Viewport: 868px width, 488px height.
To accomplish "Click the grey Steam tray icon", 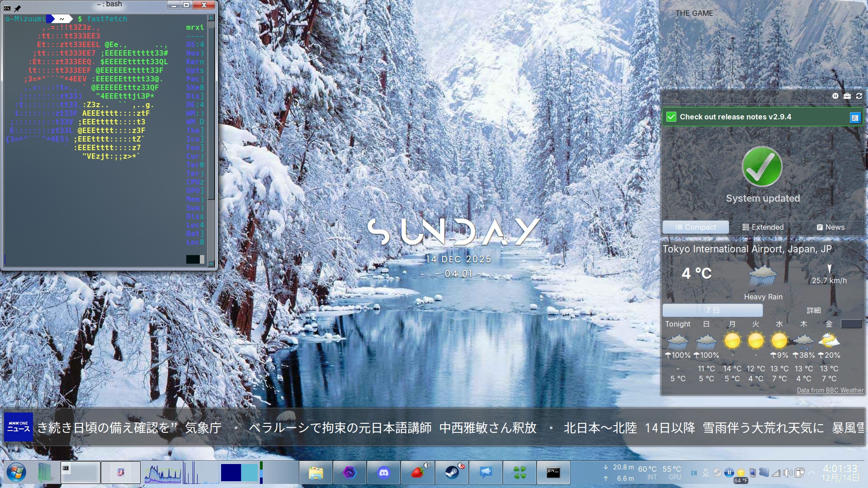I will 717,473.
